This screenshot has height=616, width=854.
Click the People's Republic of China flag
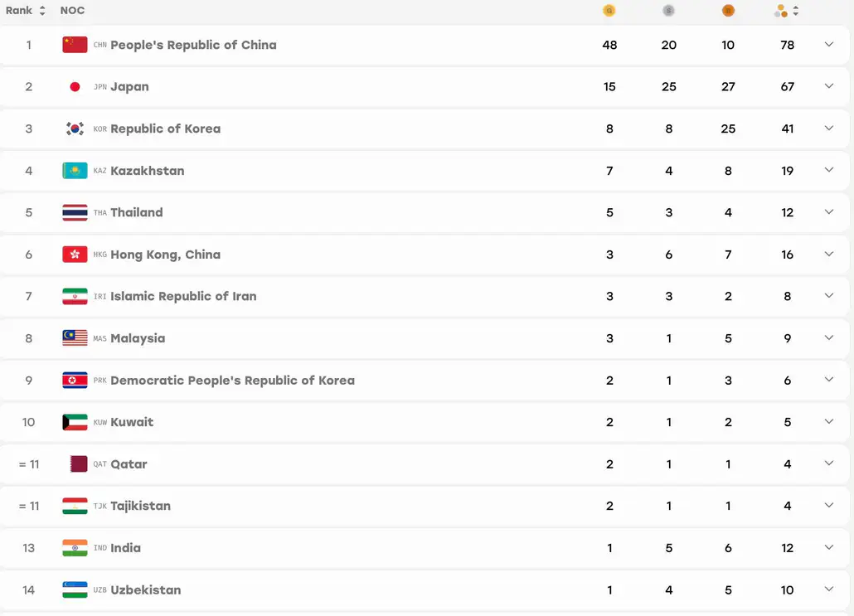point(75,45)
